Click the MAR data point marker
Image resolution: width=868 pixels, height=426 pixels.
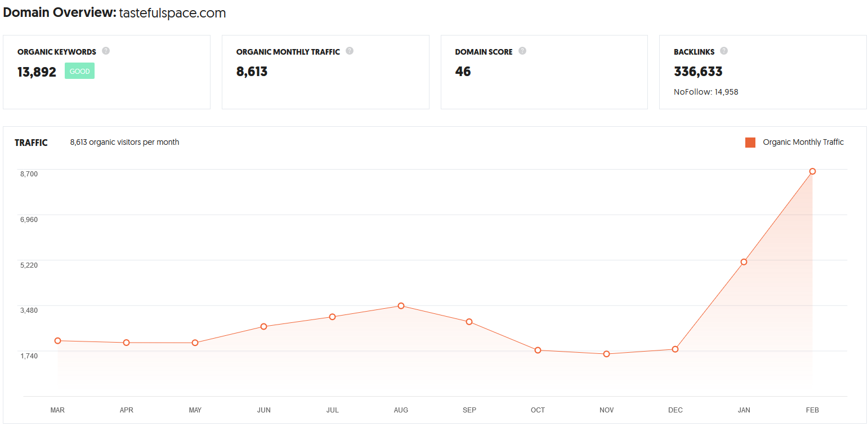[x=57, y=341]
